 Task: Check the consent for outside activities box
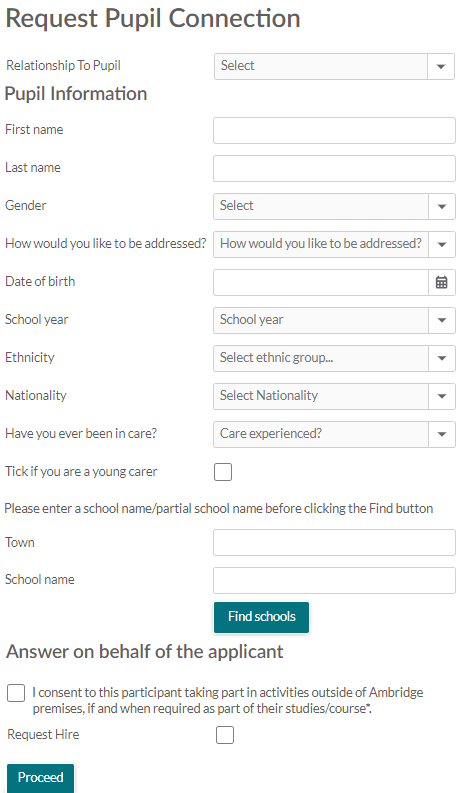(x=16, y=693)
